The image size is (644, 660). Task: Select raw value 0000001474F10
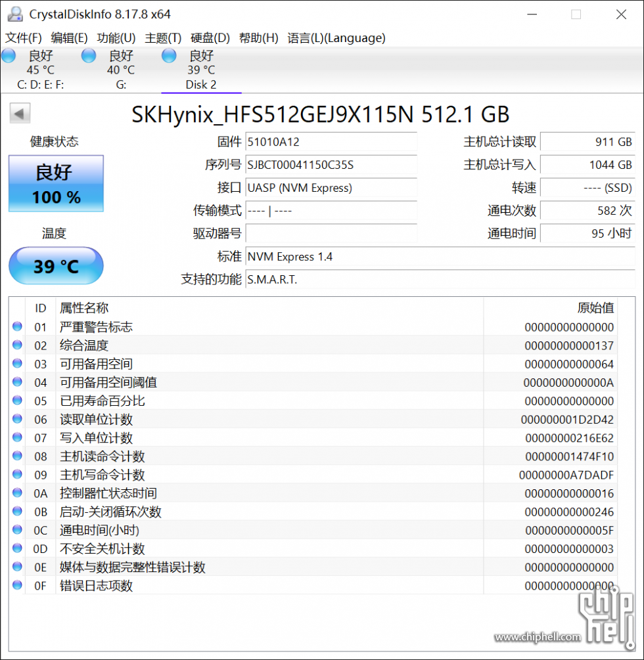(x=570, y=456)
